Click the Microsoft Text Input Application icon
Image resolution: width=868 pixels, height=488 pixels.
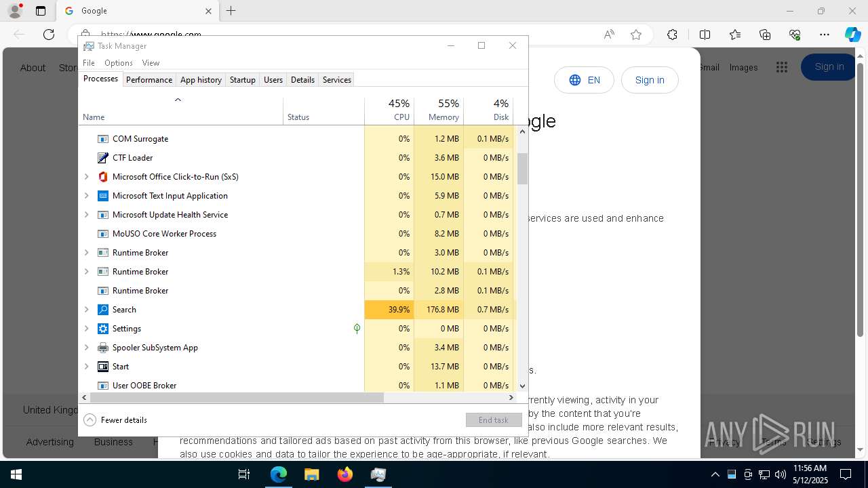click(103, 196)
